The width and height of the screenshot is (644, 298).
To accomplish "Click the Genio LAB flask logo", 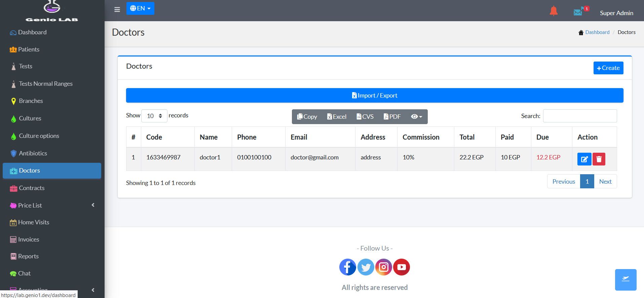I will tap(52, 11).
